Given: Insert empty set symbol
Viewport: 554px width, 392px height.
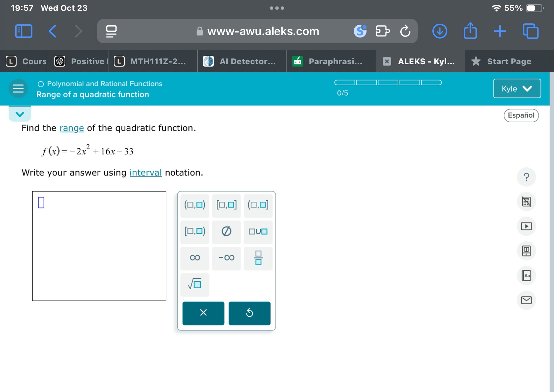Looking at the screenshot, I should click(x=226, y=231).
